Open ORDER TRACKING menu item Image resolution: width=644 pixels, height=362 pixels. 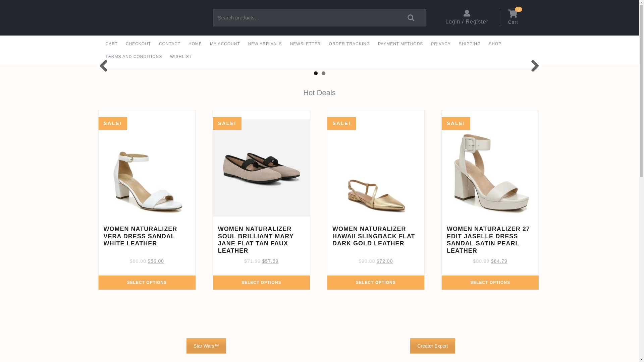[x=349, y=44]
